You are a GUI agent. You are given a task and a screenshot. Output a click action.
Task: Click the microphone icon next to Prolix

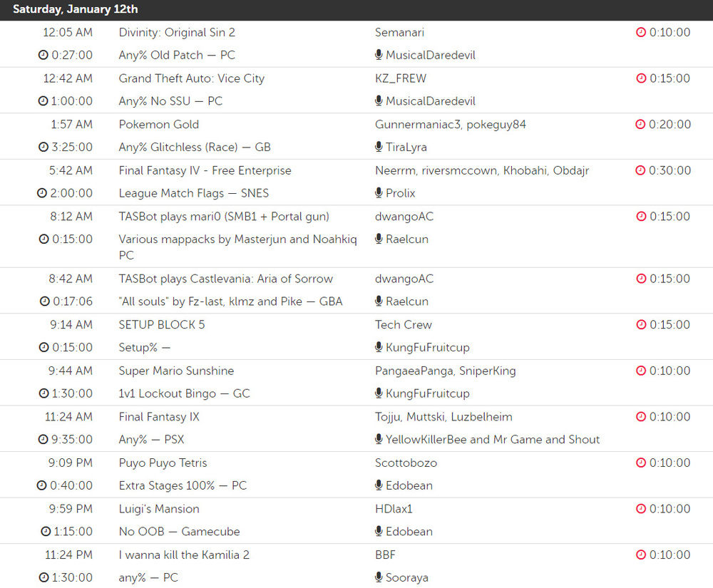[379, 193]
